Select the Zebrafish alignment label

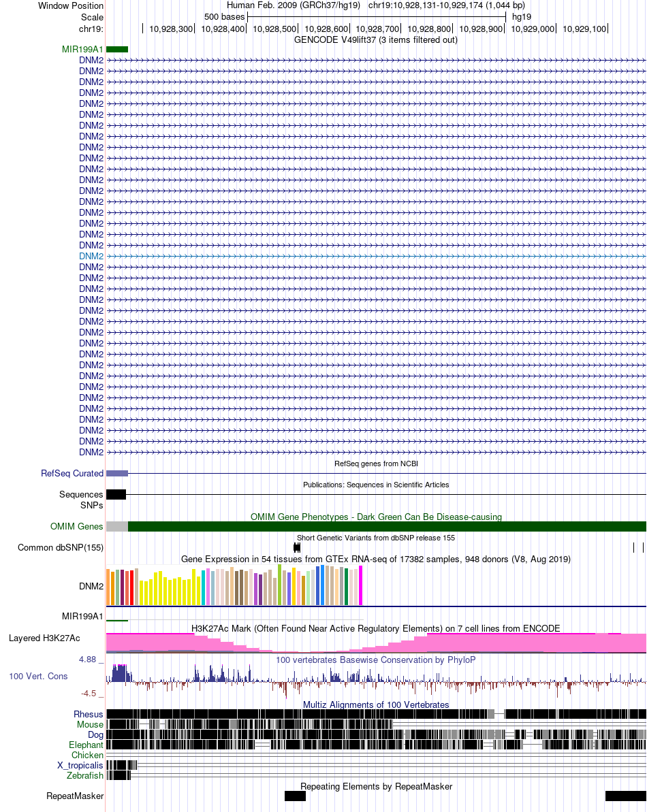coord(85,775)
